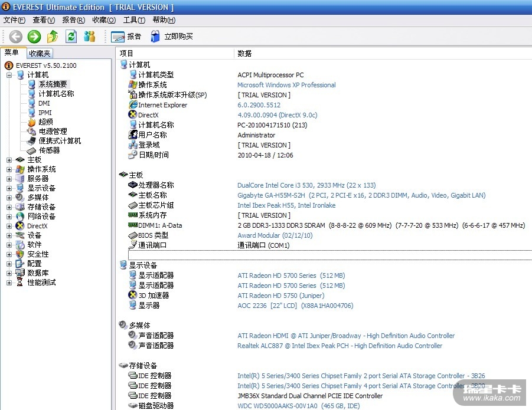Refresh the current page
532x410 pixels.
(71, 37)
